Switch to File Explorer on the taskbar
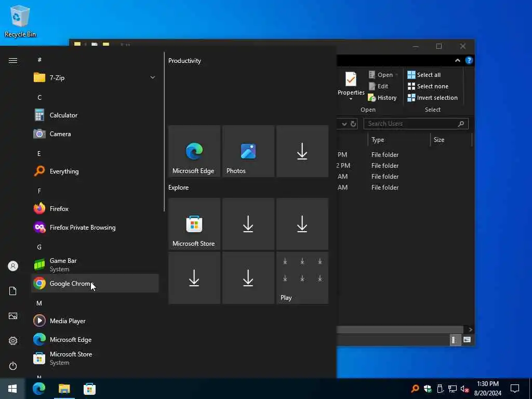This screenshot has width=532, height=399. coord(64,389)
